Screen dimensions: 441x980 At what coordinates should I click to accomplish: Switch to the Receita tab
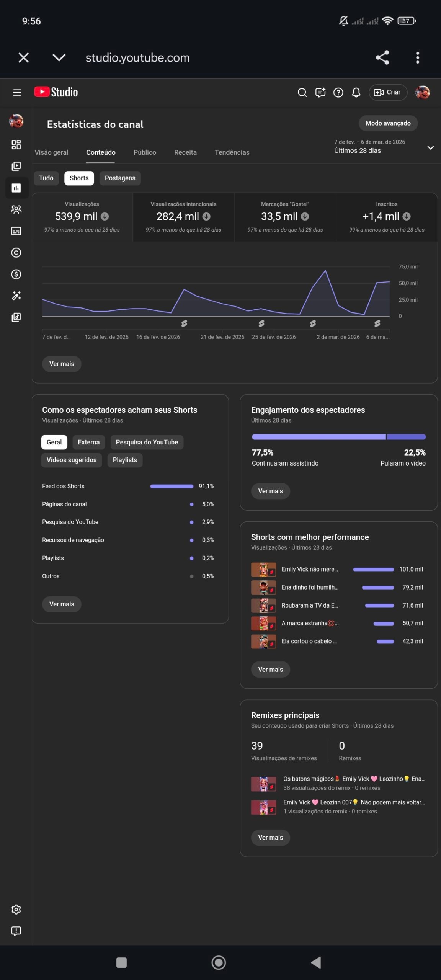(185, 152)
